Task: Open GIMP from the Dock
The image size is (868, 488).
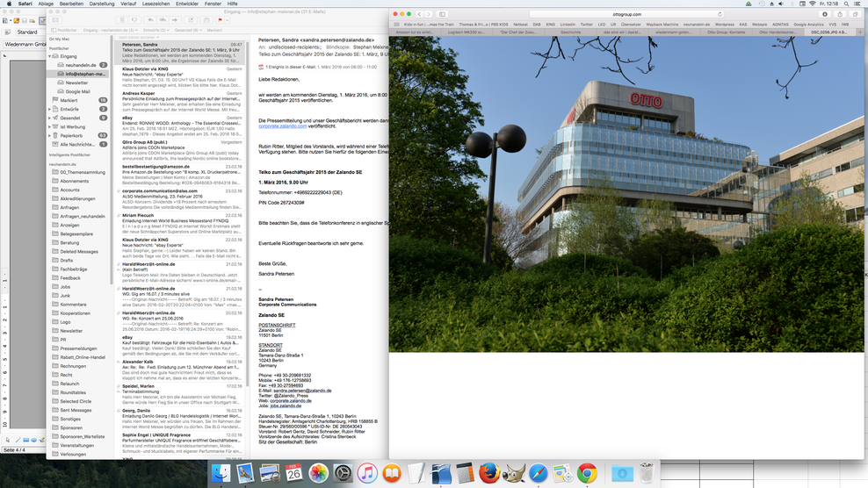Action: pos(514,474)
